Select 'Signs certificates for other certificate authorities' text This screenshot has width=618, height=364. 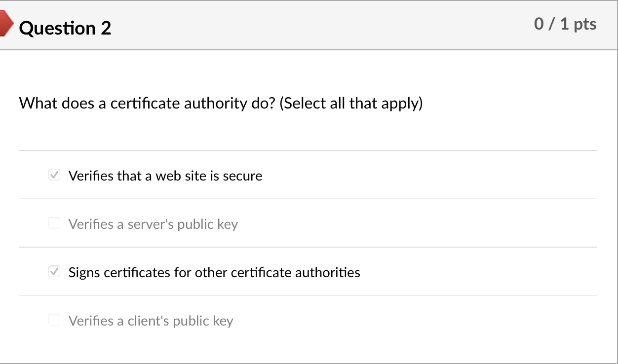[x=214, y=272]
